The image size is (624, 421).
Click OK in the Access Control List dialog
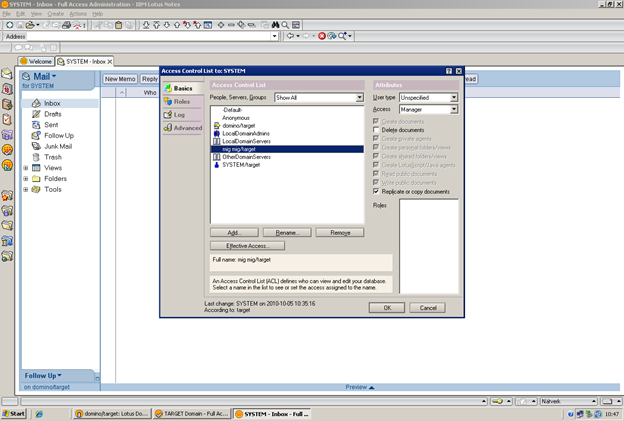point(387,308)
